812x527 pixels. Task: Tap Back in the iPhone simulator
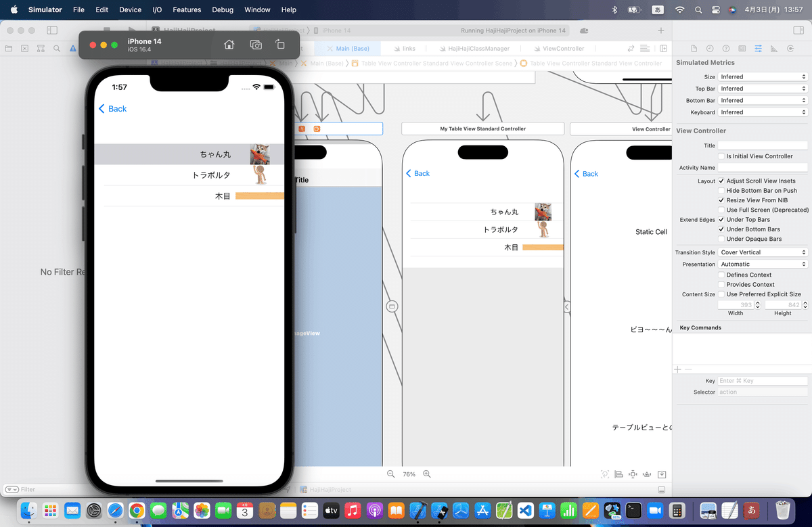click(x=112, y=109)
